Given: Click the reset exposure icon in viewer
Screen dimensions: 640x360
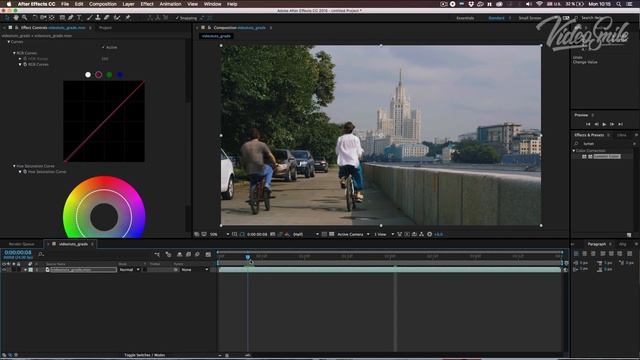Looking at the screenshot, I should (x=429, y=234).
